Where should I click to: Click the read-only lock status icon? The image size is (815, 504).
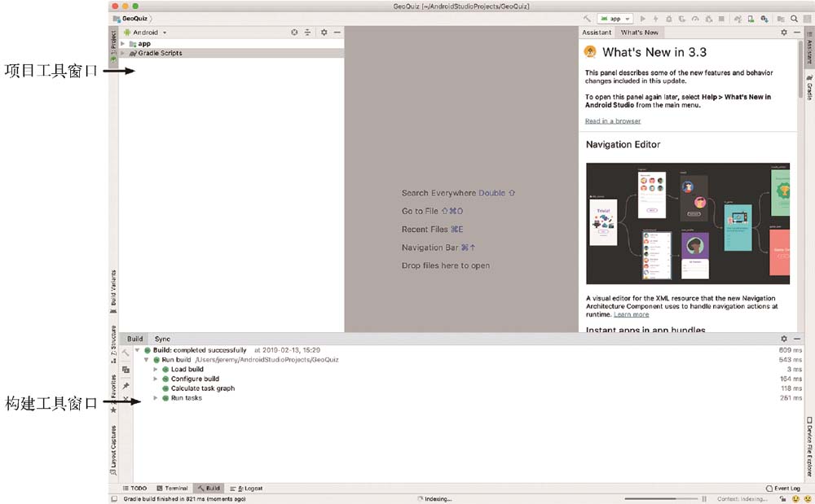[x=782, y=499]
